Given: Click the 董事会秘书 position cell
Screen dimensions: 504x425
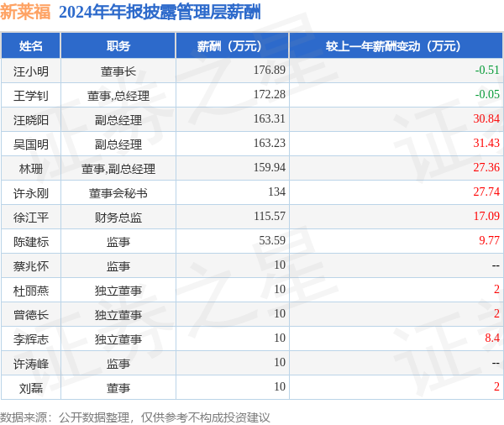Looking at the screenshot, I should click(x=118, y=193).
